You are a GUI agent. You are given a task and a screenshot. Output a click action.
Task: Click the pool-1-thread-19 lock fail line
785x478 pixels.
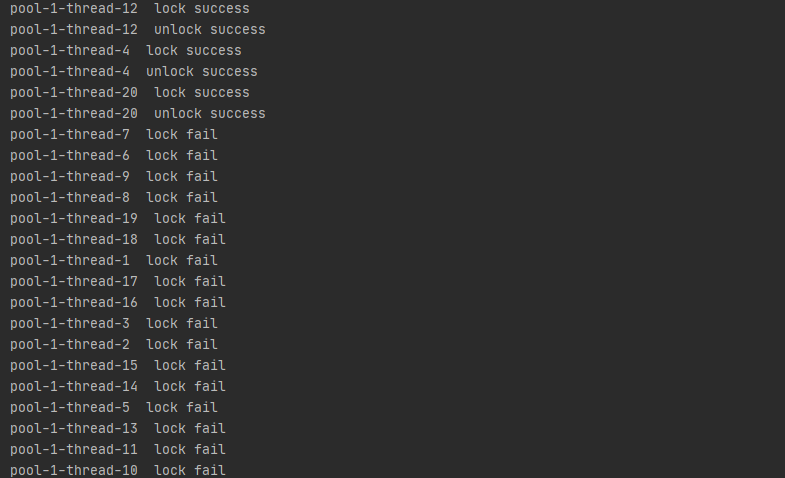point(118,219)
